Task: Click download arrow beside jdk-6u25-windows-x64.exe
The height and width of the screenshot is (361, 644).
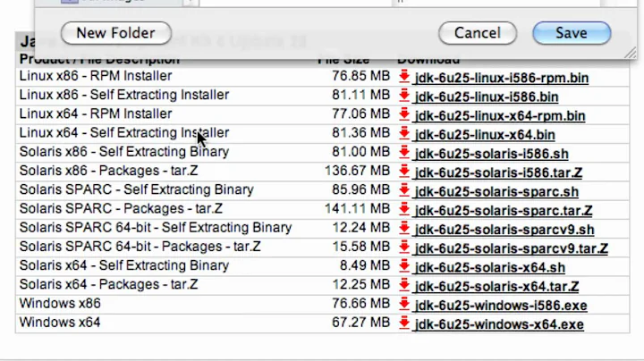Action: [404, 323]
